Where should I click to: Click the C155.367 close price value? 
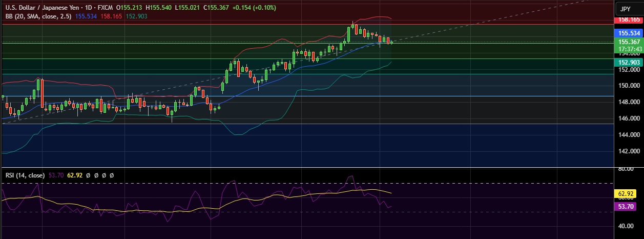tap(217, 8)
